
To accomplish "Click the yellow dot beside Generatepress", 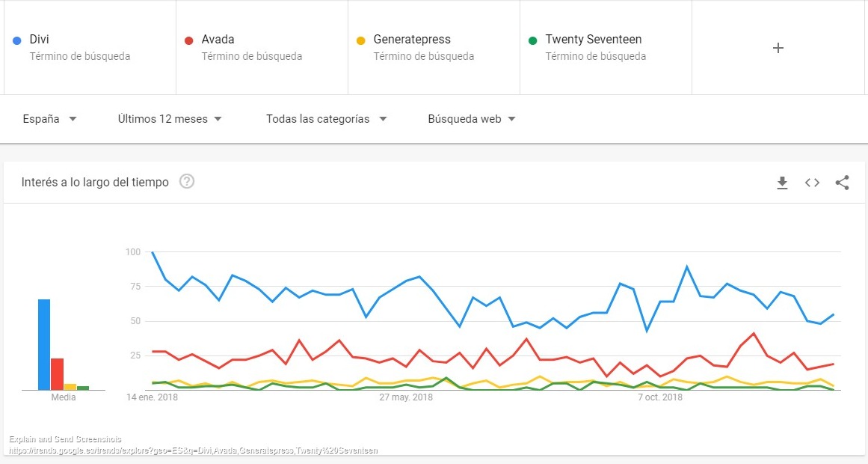I will pyautogui.click(x=361, y=40).
